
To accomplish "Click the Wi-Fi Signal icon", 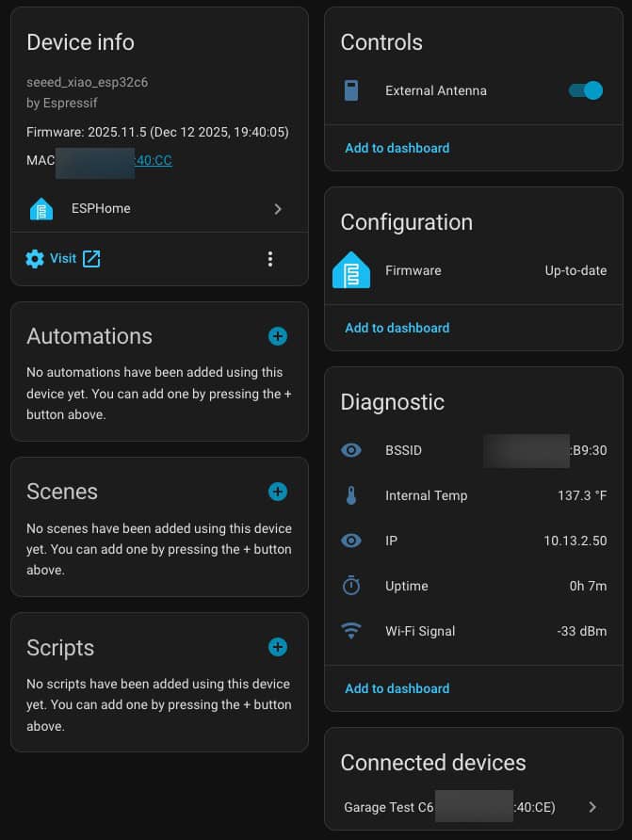I will click(351, 631).
